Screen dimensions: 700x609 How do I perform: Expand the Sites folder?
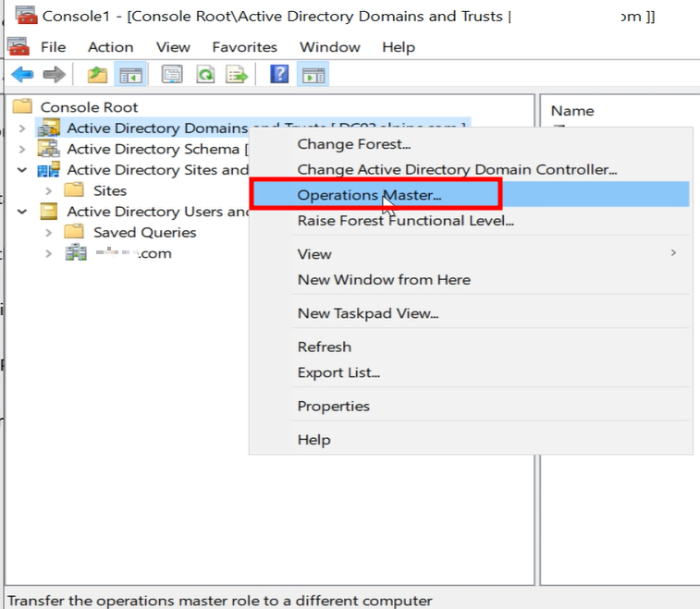(49, 191)
